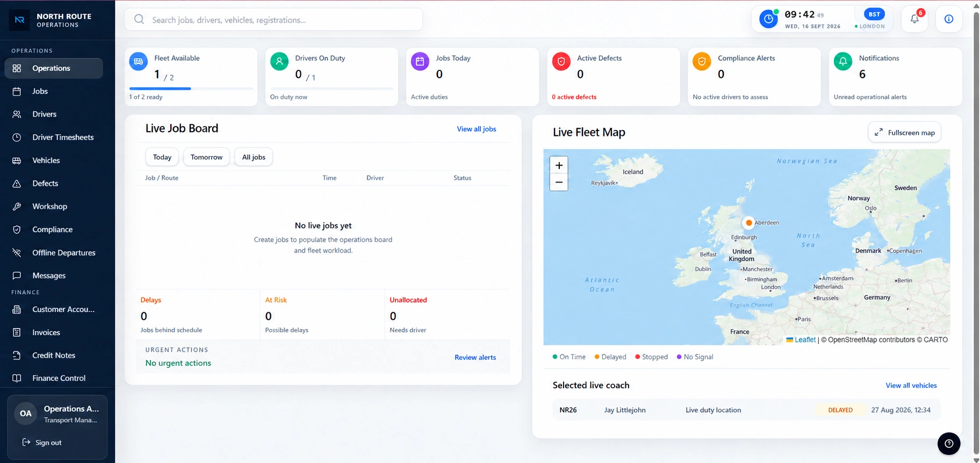
Task: Click the BST timezone badge
Action: click(x=874, y=15)
